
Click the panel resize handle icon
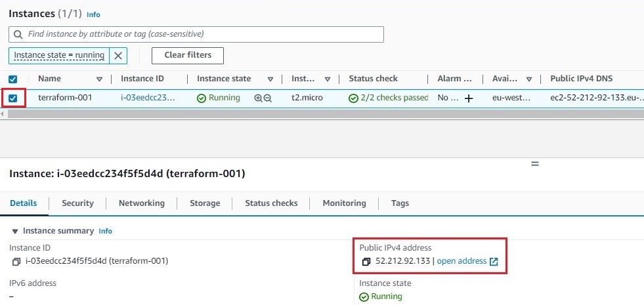coord(535,163)
